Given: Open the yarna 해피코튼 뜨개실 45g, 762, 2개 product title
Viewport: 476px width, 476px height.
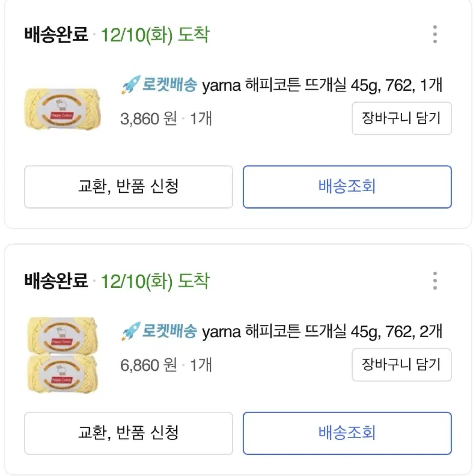Looking at the screenshot, I should [x=322, y=332].
